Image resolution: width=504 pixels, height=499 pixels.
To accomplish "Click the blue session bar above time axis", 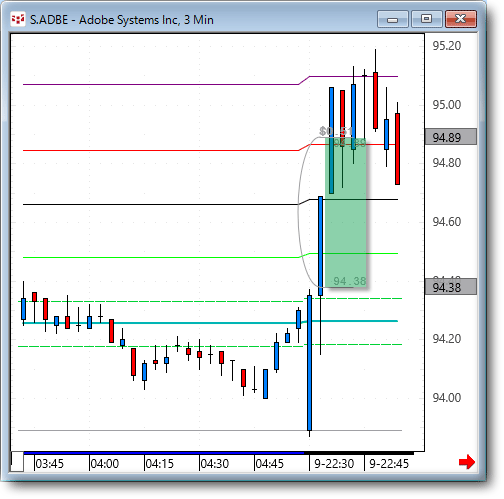I will [164, 453].
